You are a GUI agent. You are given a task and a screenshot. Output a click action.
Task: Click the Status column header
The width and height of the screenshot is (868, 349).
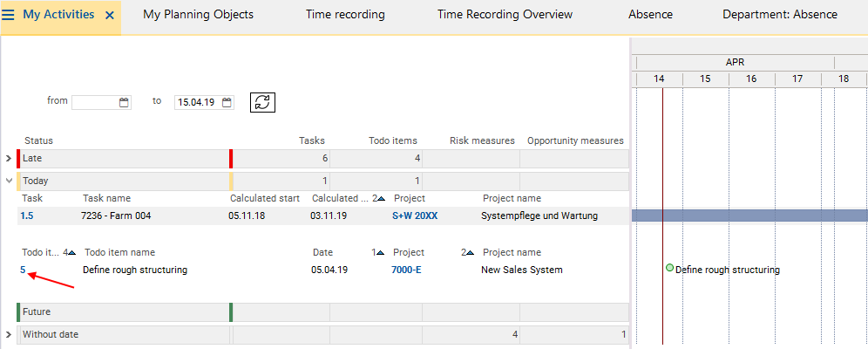pos(38,140)
